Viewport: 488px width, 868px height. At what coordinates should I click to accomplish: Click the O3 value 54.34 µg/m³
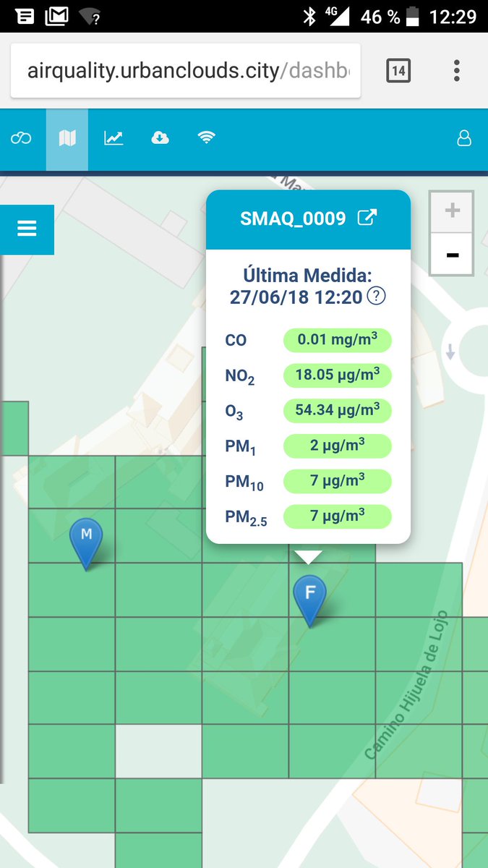337,410
